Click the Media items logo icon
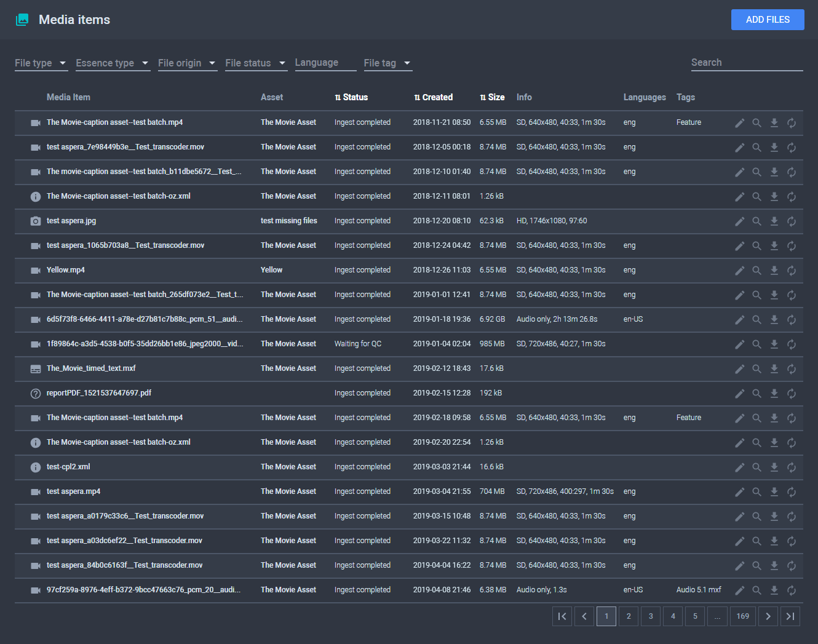The width and height of the screenshot is (818, 644). pos(22,20)
